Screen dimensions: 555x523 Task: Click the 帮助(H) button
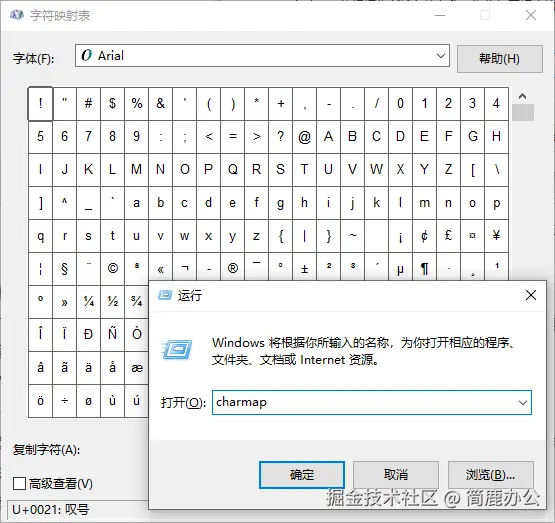point(499,59)
